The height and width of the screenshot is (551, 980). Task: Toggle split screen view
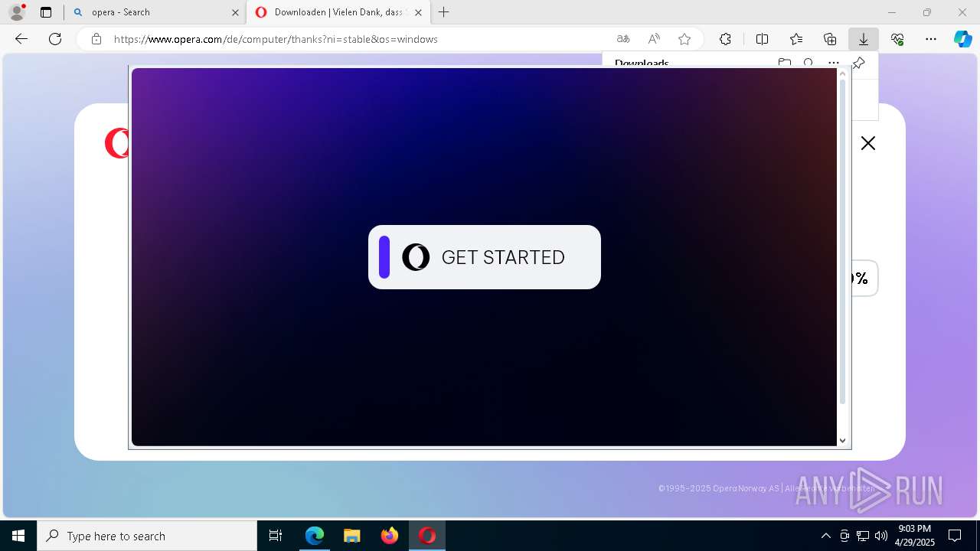[x=762, y=39]
